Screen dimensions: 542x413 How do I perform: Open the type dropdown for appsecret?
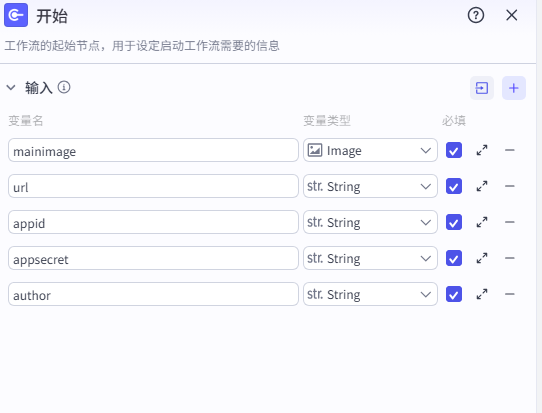click(x=370, y=258)
